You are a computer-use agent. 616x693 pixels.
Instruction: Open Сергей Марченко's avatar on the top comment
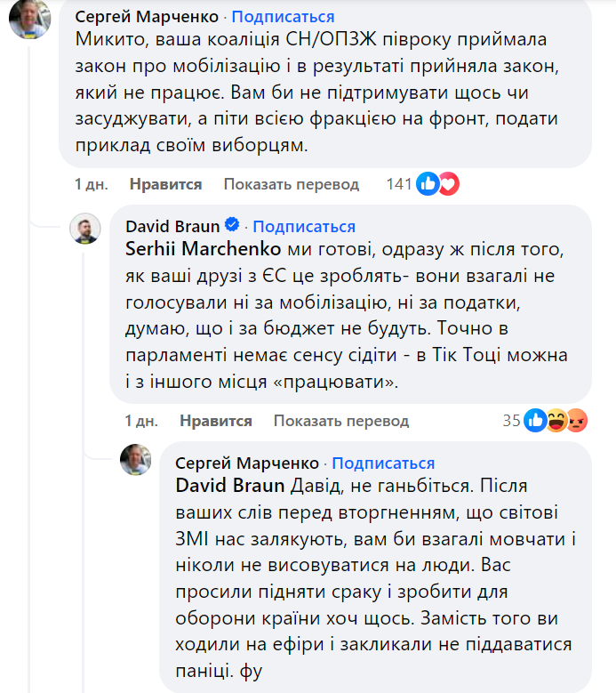pos(28,19)
